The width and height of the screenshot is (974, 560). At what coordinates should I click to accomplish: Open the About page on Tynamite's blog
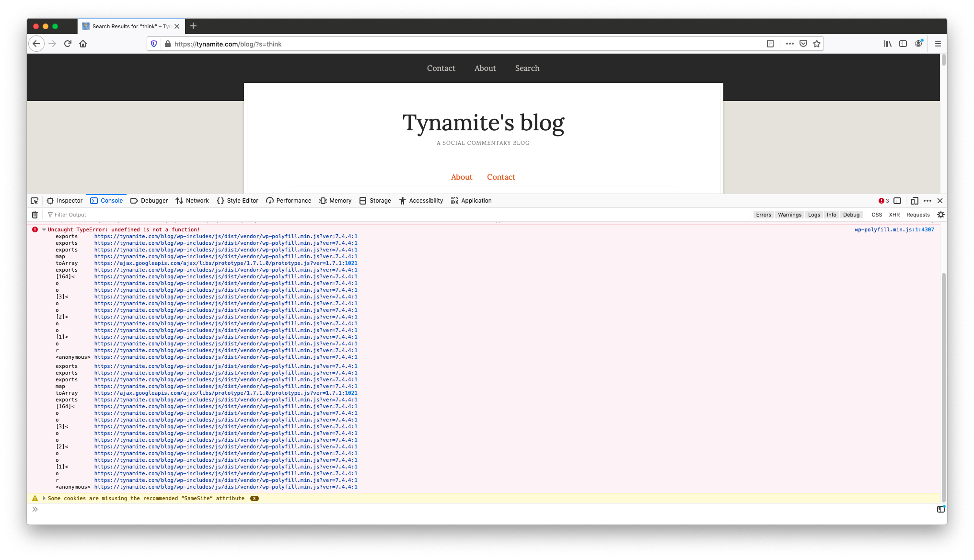(461, 177)
